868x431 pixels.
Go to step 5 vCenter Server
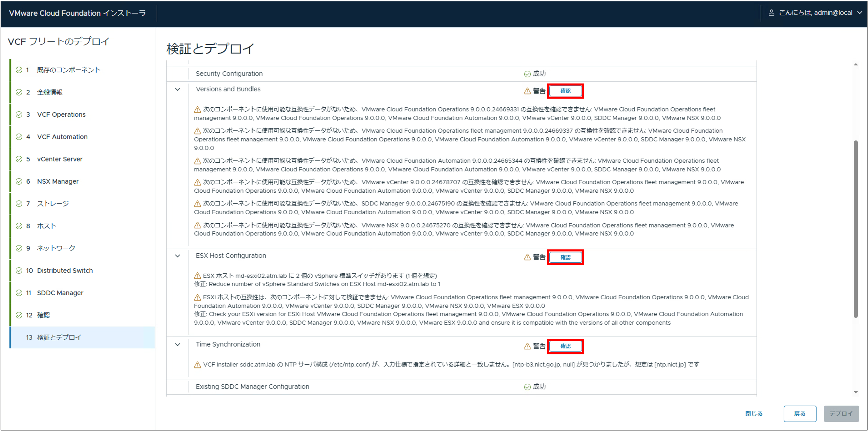click(83, 159)
